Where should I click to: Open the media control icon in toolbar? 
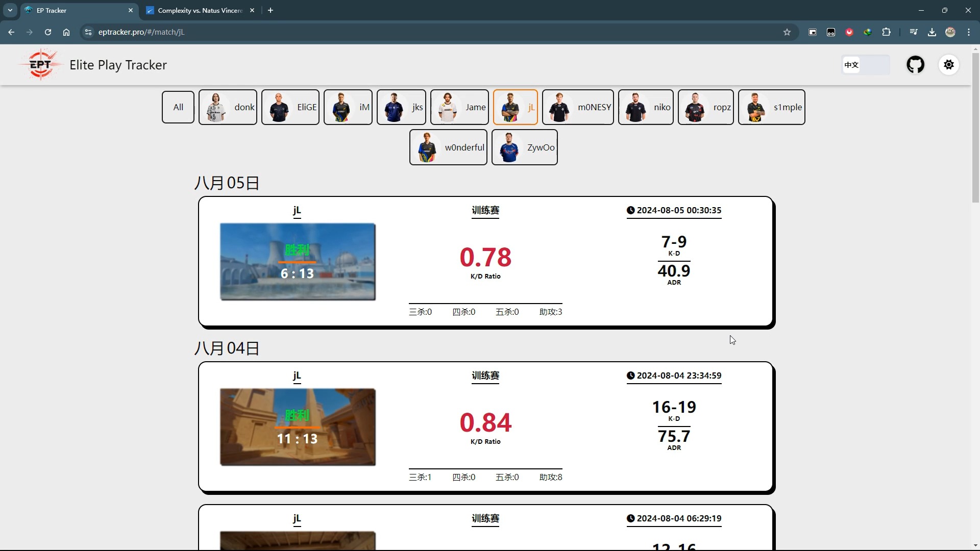tap(914, 32)
